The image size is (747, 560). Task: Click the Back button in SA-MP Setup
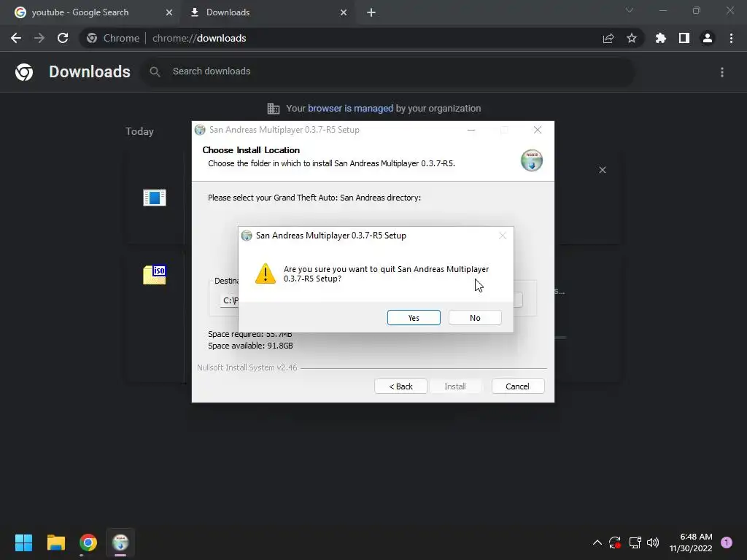pos(400,386)
